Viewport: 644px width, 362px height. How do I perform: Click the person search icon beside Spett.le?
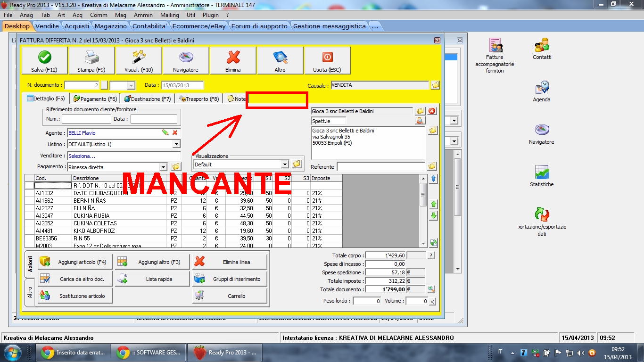420,121
